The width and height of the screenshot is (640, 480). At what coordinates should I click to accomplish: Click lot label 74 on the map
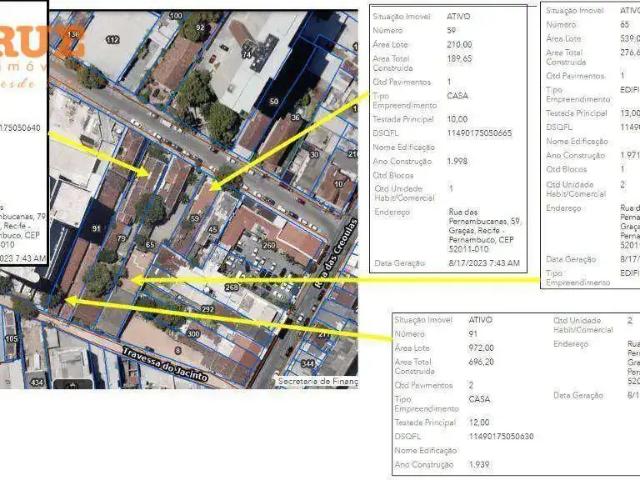click(x=247, y=54)
